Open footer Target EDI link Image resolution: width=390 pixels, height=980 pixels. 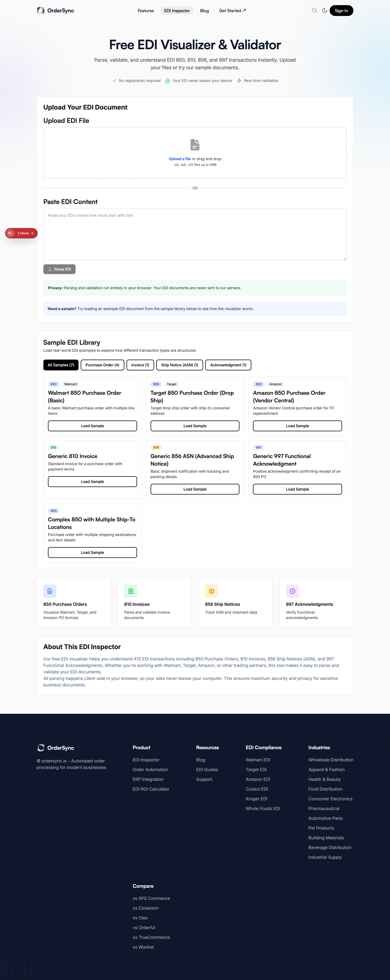[256, 770]
